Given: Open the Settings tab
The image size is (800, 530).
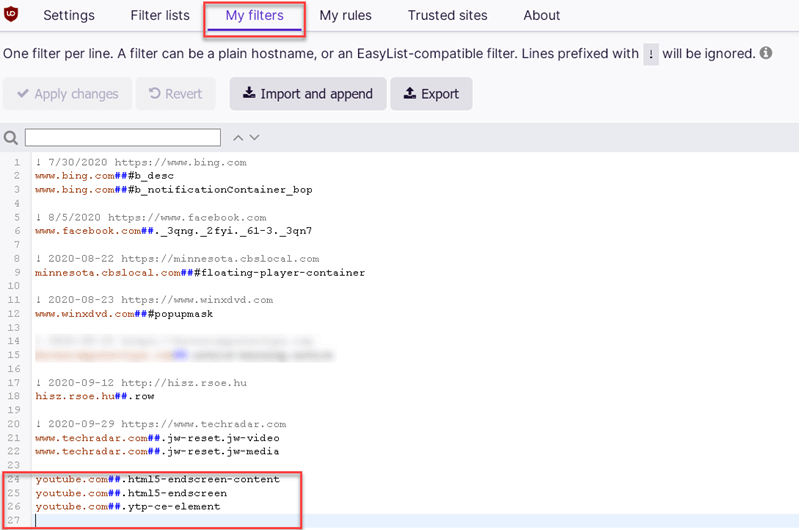Looking at the screenshot, I should tap(69, 15).
